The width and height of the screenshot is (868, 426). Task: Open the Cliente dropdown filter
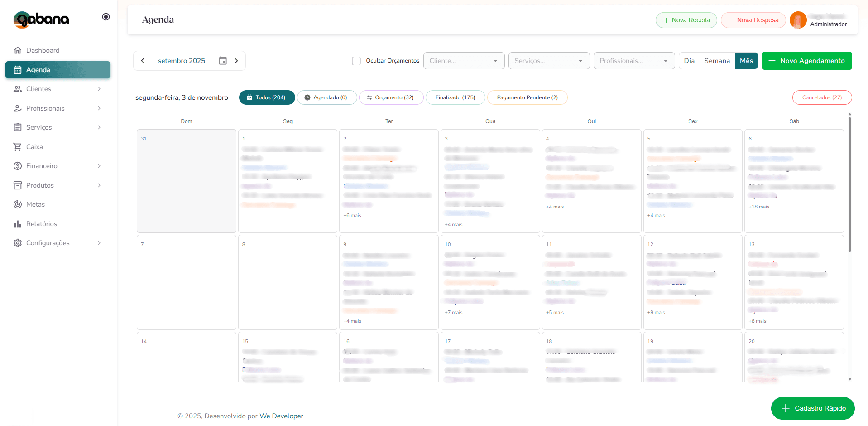click(464, 61)
